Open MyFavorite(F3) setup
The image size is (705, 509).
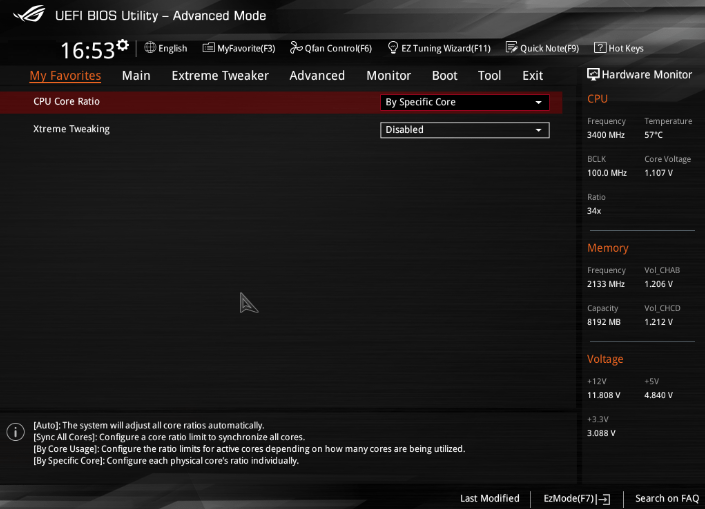[246, 48]
